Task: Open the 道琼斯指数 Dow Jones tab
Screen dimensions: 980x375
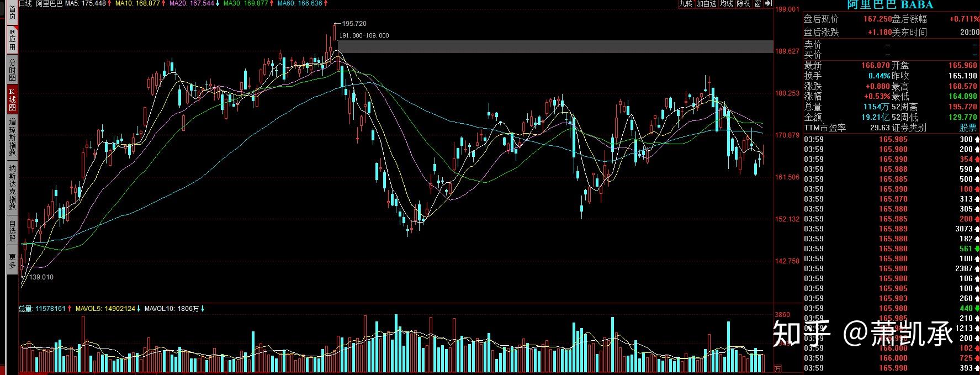Action: (12, 136)
